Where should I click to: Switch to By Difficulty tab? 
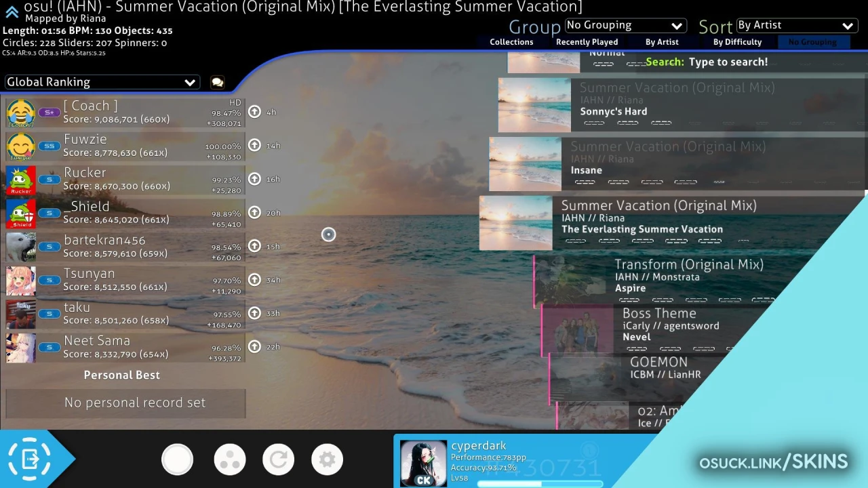tap(737, 42)
